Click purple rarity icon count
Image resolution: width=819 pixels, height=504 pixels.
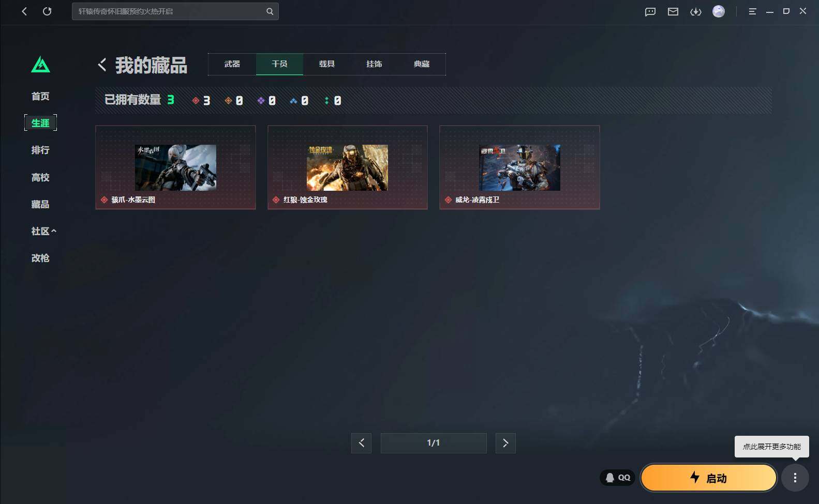pos(266,100)
